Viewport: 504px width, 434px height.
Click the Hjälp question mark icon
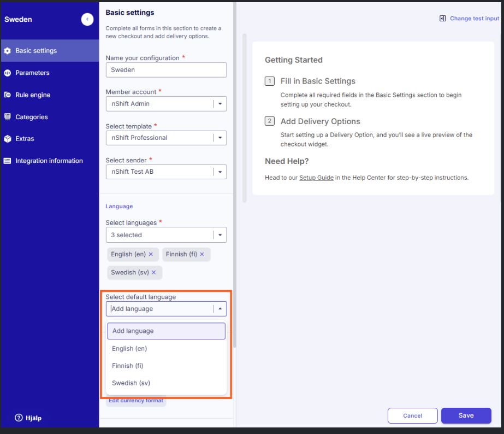tap(19, 418)
